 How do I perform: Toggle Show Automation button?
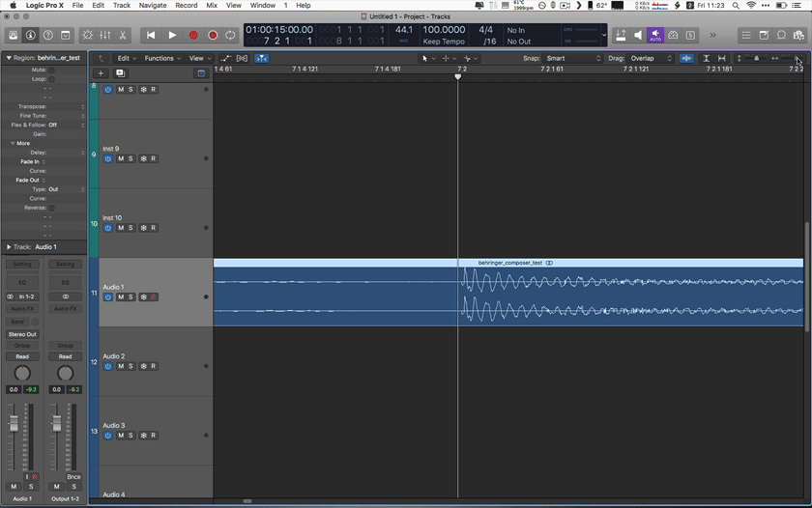(x=226, y=59)
